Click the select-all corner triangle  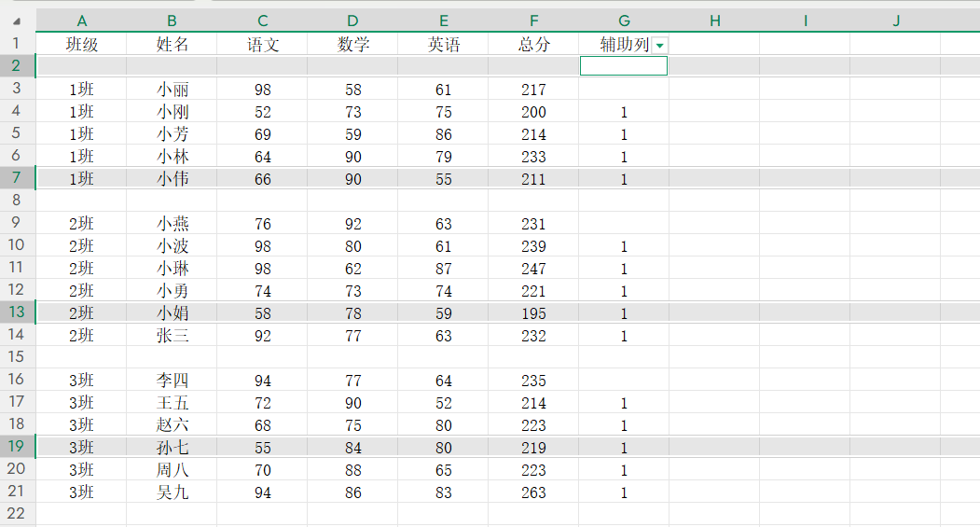point(17,21)
